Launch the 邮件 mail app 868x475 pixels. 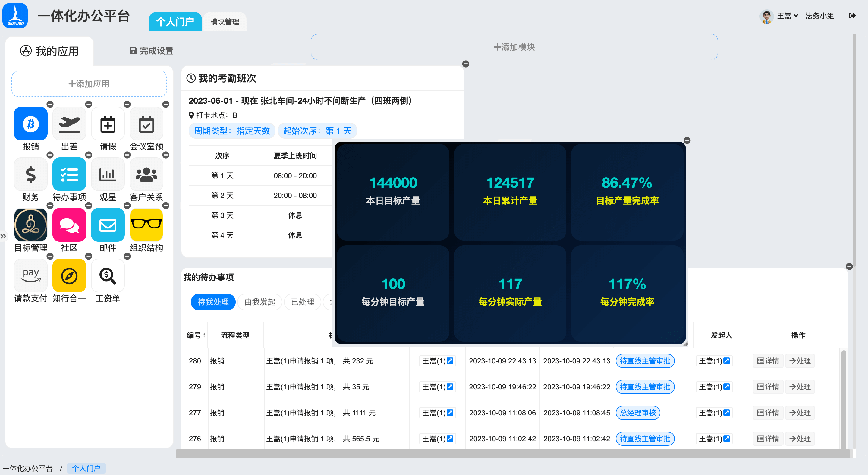click(108, 225)
